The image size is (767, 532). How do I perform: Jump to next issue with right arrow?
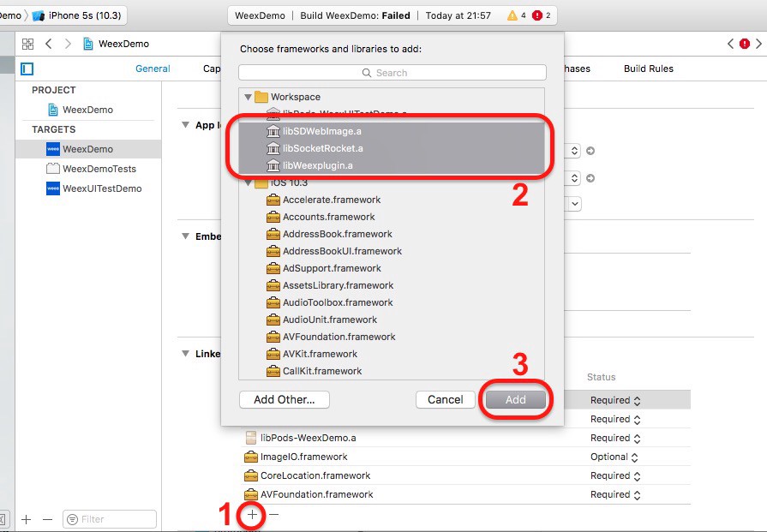click(758, 44)
